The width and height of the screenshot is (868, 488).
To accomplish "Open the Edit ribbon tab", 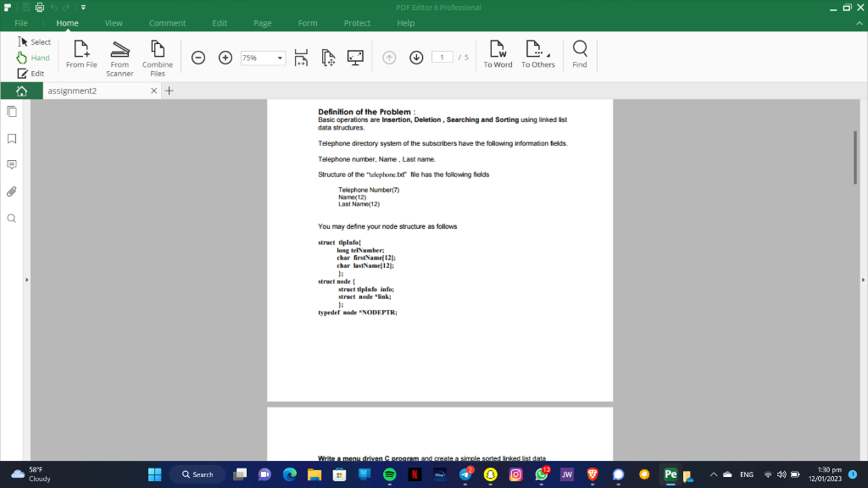I will pyautogui.click(x=220, y=23).
